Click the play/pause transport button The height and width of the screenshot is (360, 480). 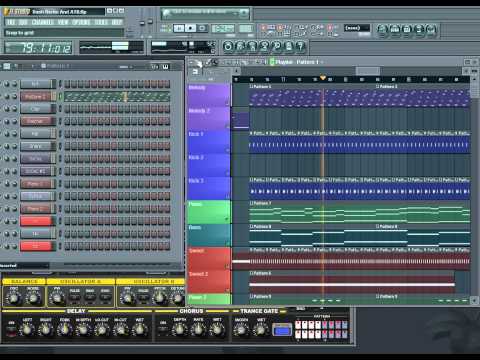[179, 28]
